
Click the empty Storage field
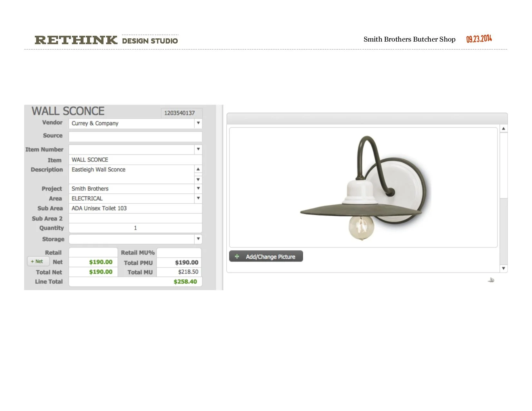coord(132,239)
